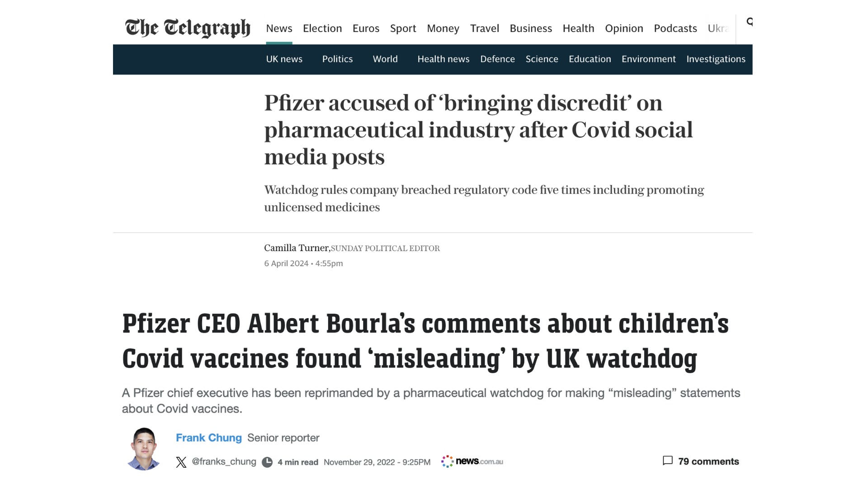
Task: Open the search magnifier icon
Action: pyautogui.click(x=749, y=22)
